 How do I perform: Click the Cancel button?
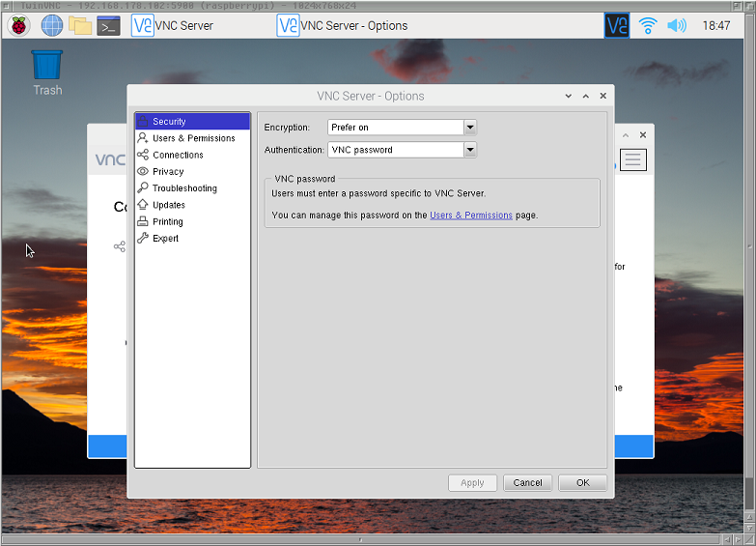(x=527, y=483)
